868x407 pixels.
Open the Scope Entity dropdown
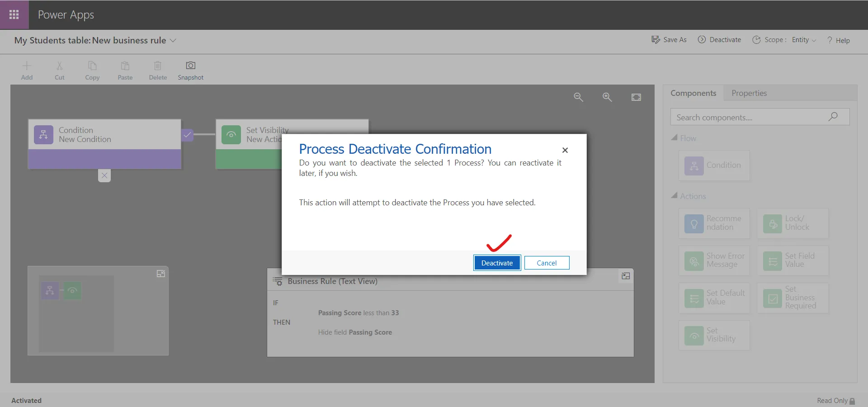coord(804,40)
